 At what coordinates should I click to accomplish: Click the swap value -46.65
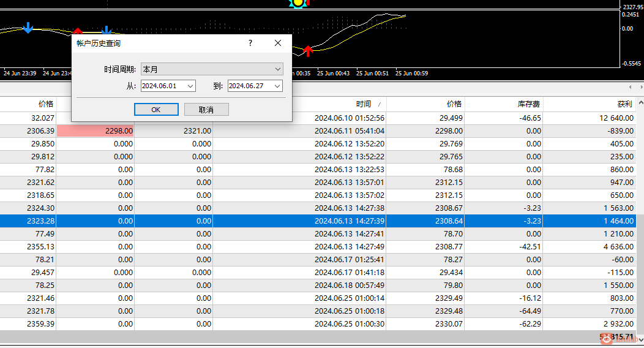530,118
